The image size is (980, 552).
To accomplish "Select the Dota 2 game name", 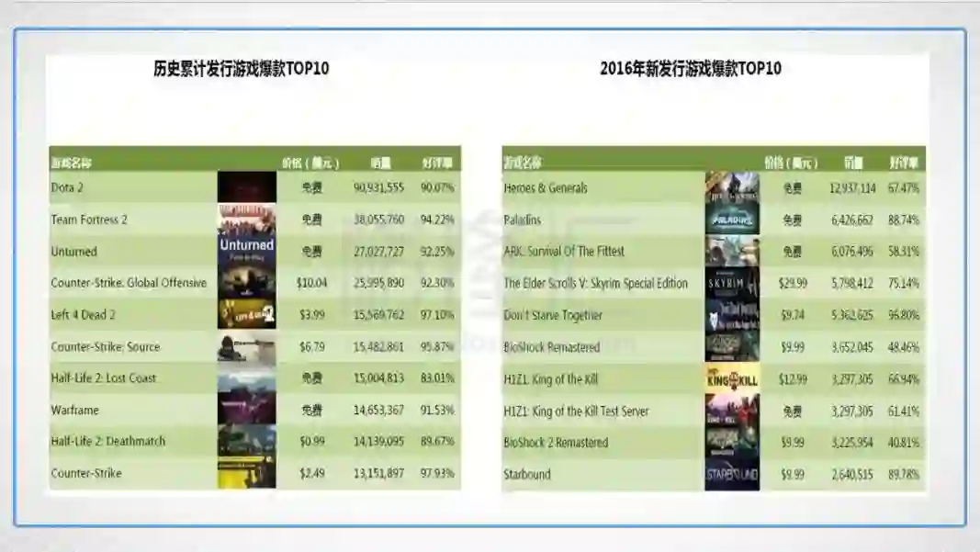I will point(67,187).
